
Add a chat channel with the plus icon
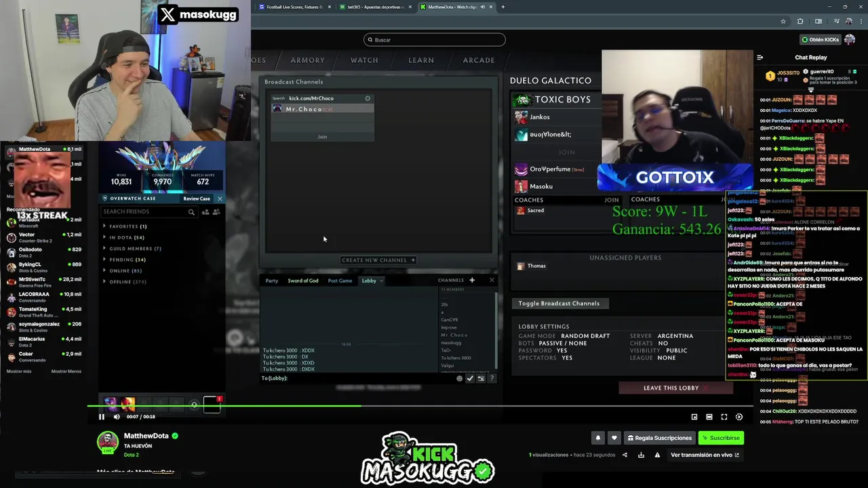472,280
